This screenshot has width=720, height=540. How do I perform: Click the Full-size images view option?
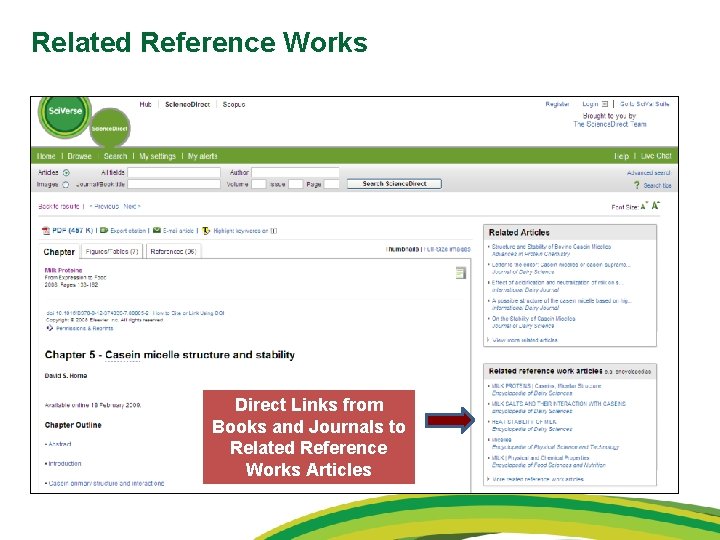(x=448, y=249)
